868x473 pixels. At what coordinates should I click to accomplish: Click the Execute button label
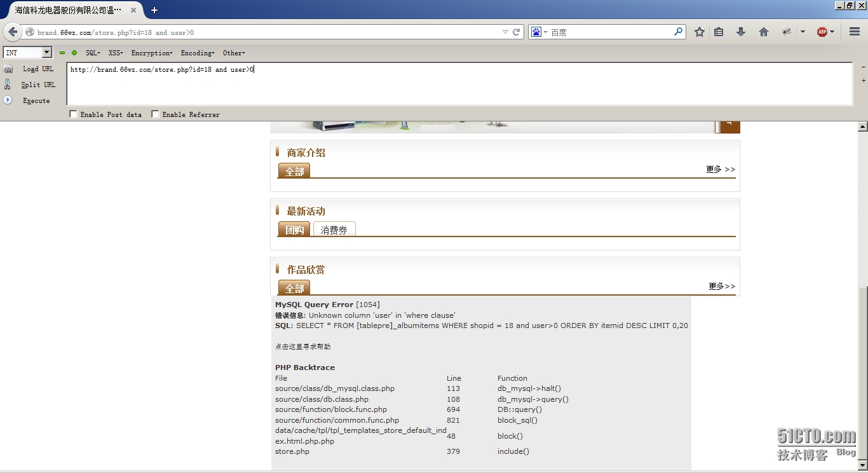36,100
